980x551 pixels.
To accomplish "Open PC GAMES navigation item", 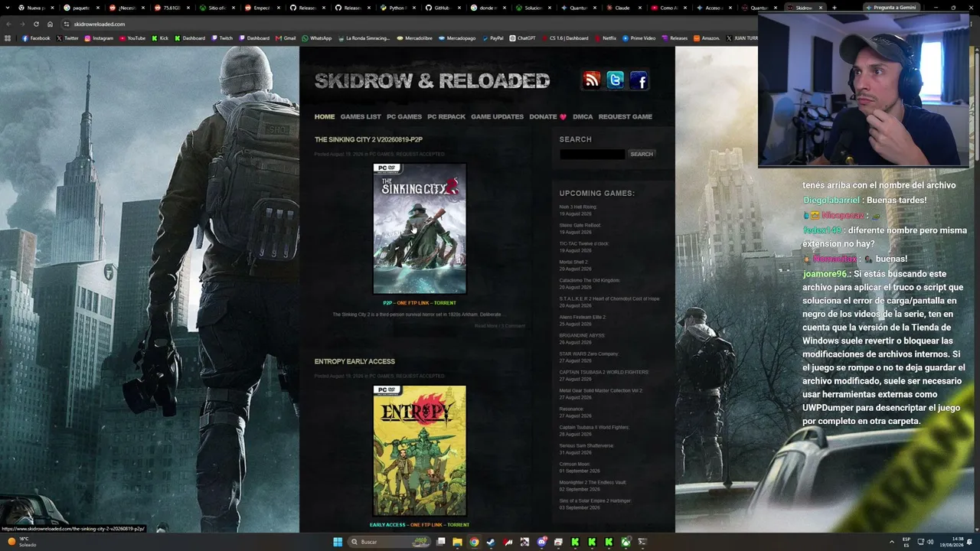I will 404,116.
